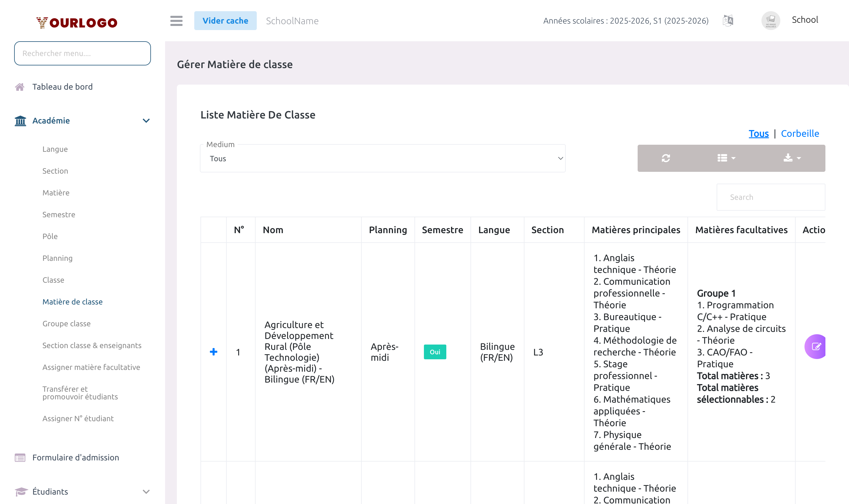Click the table Search field
Image resolution: width=849 pixels, height=504 pixels.
click(770, 197)
